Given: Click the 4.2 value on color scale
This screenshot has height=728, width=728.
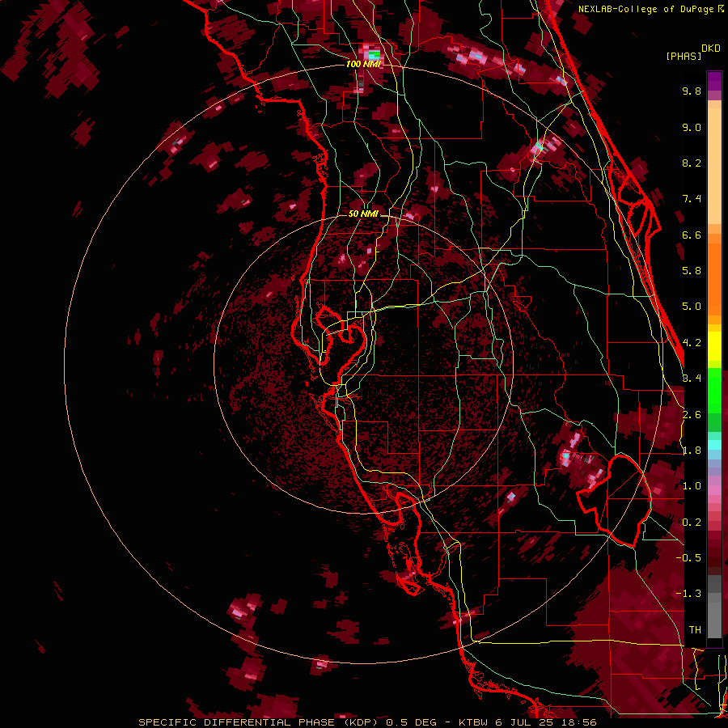Looking at the screenshot, I should 692,343.
